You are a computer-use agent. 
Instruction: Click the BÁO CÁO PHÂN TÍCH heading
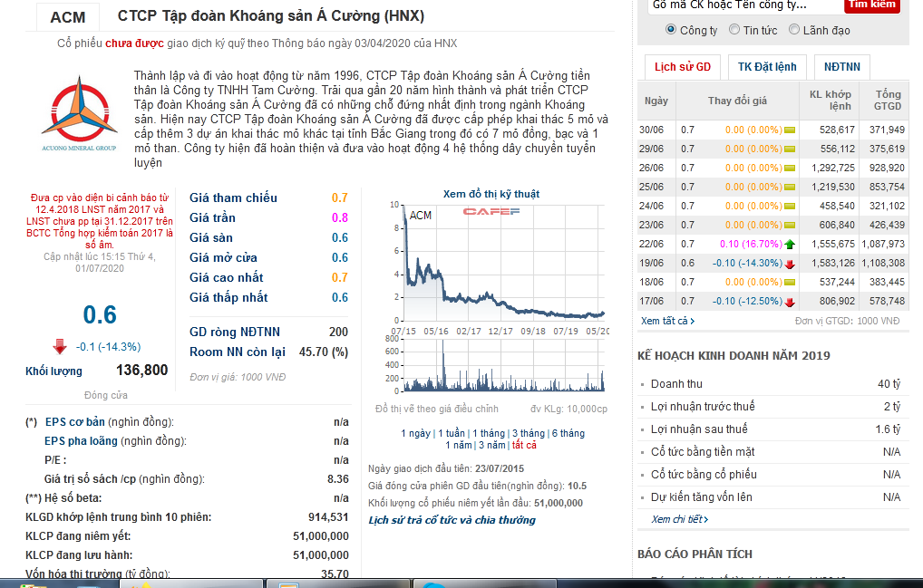695,554
